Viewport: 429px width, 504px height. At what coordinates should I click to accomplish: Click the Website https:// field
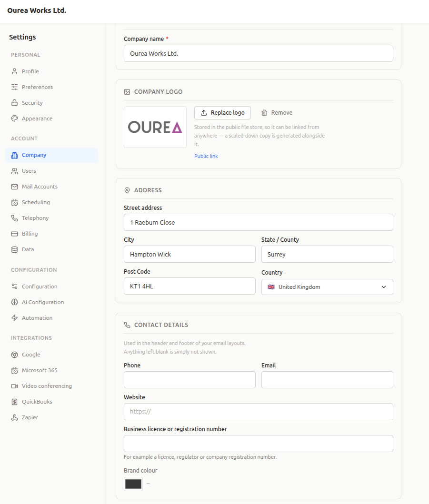258,412
